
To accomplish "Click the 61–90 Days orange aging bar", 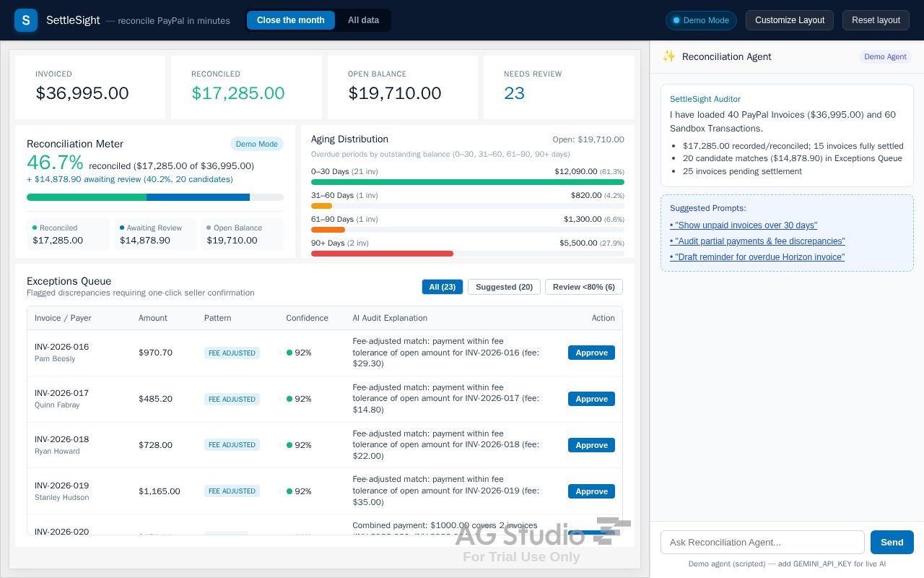I will point(328,230).
